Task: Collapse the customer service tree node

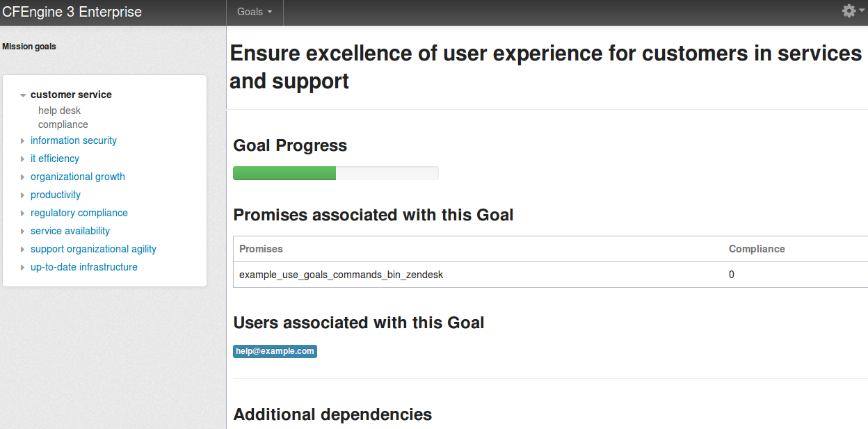Action: tap(23, 95)
